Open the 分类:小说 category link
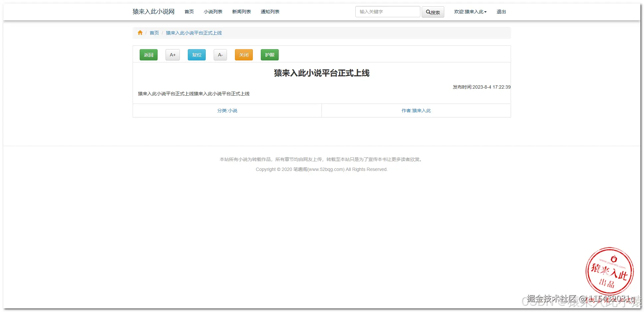Screen dimensions: 644x312 (x=227, y=111)
